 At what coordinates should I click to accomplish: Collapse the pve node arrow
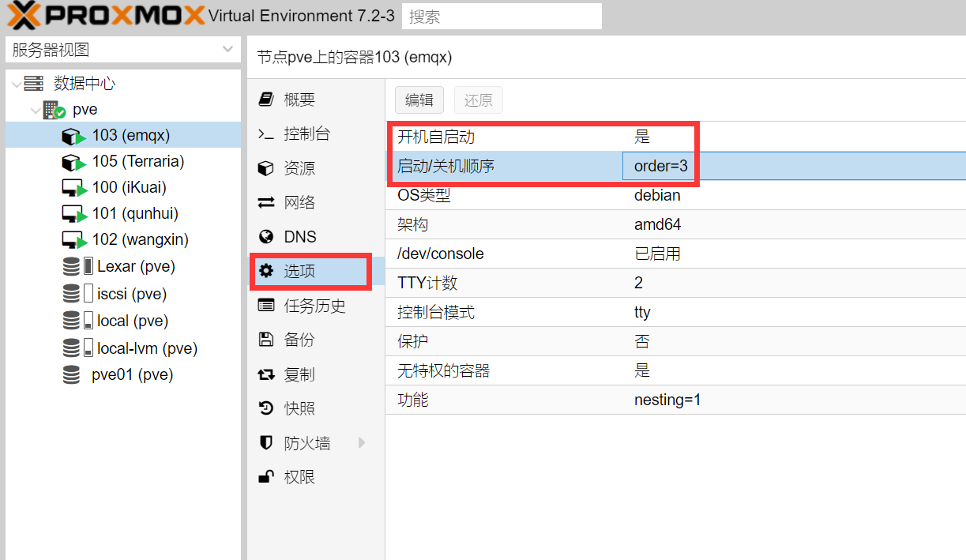tap(36, 110)
